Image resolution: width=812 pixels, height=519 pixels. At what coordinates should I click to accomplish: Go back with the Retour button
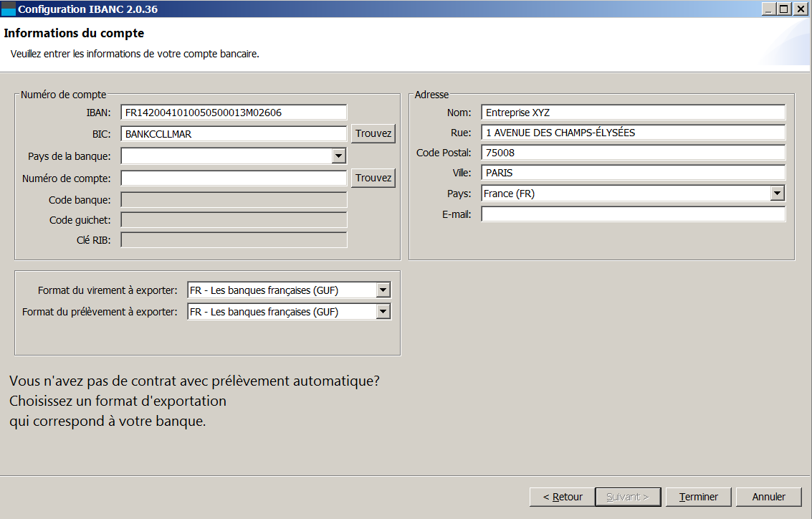pyautogui.click(x=563, y=497)
